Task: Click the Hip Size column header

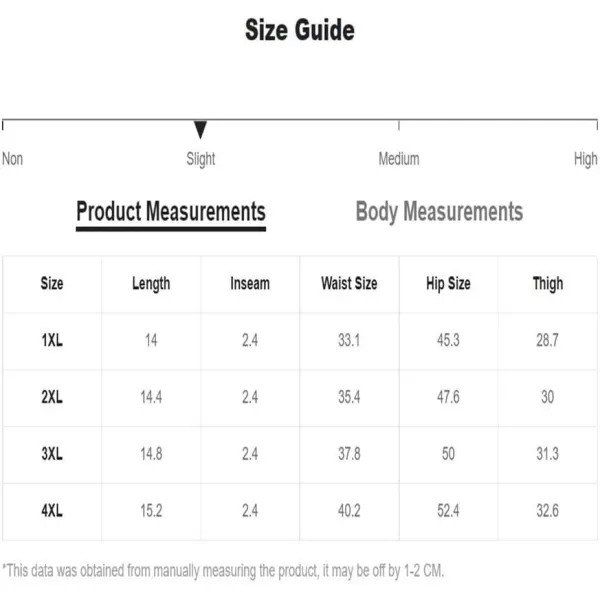Action: [448, 284]
